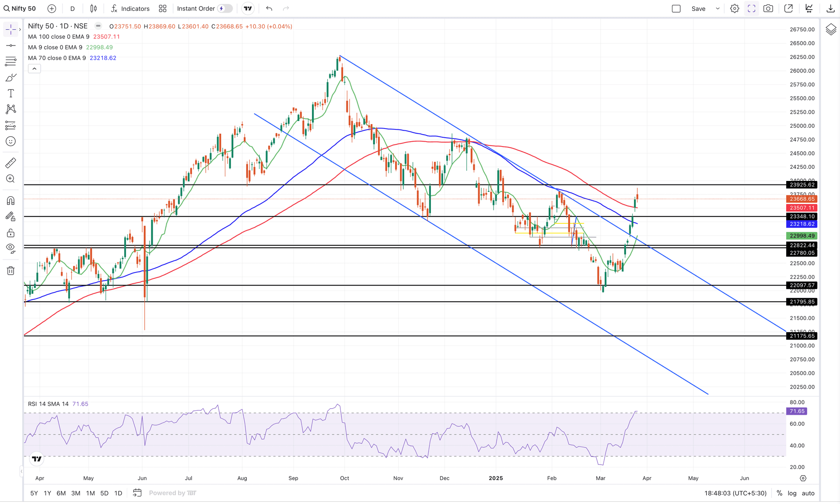Viewport: 840px width, 504px height.
Task: Select the MA 70 close indicator legend
Action: tap(57, 58)
